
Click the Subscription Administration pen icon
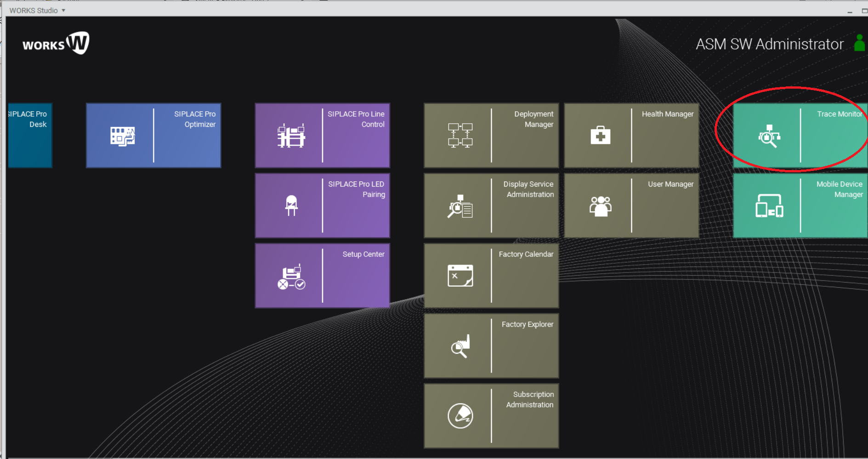click(460, 416)
